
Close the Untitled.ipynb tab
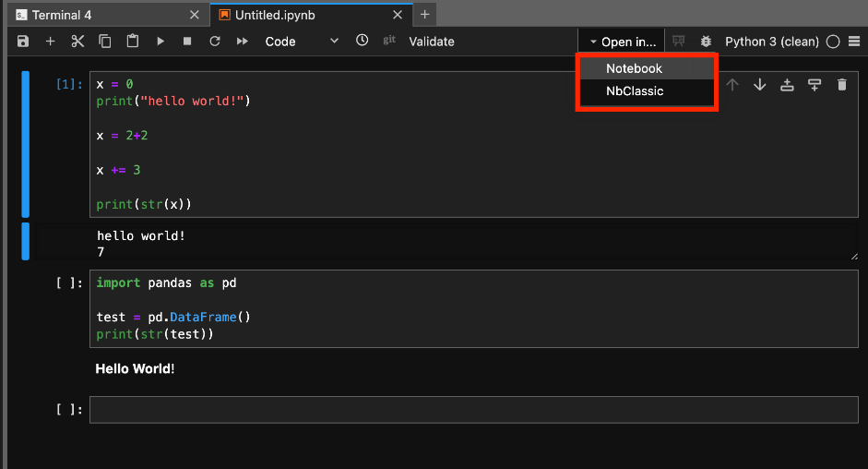[398, 15]
